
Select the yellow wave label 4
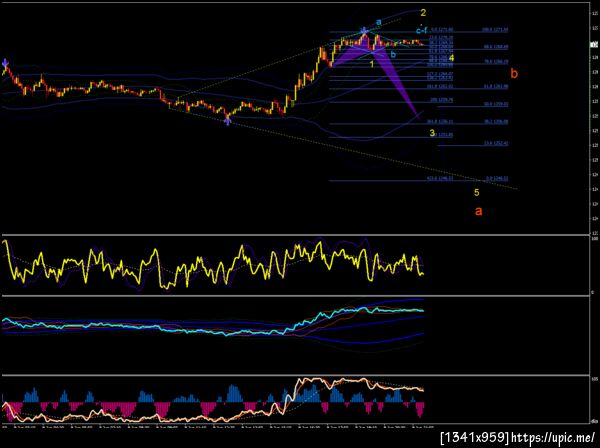pyautogui.click(x=452, y=58)
